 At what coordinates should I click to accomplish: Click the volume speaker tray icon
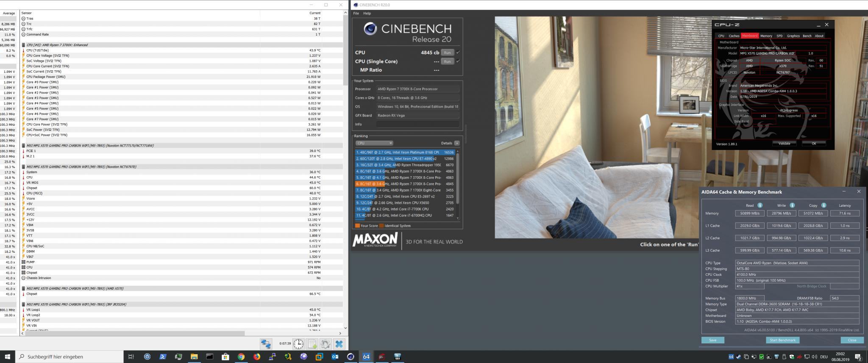tap(814, 357)
